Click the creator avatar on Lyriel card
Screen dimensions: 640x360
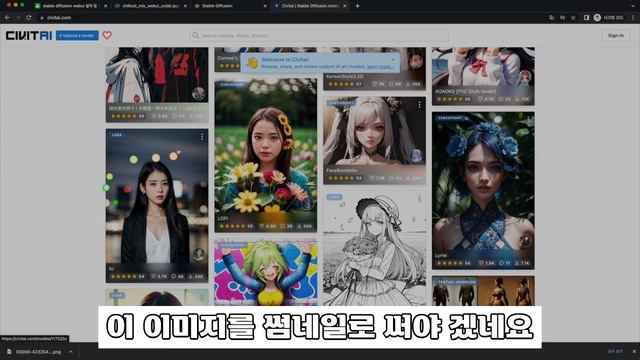(x=525, y=240)
